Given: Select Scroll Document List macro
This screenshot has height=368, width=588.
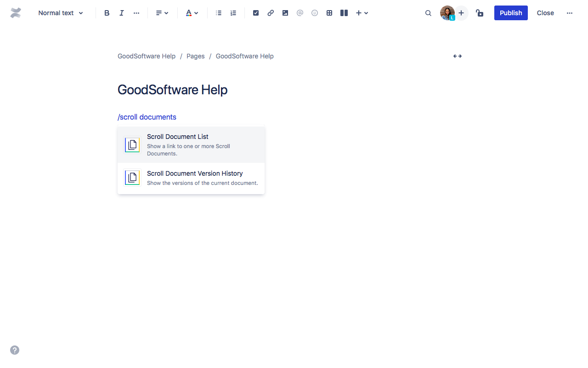Looking at the screenshot, I should [x=191, y=145].
